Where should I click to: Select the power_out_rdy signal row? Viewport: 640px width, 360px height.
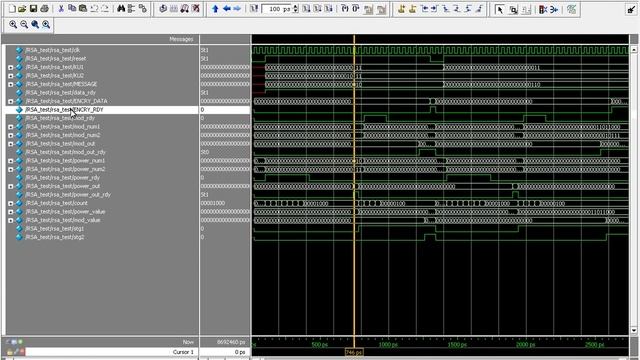point(102,195)
